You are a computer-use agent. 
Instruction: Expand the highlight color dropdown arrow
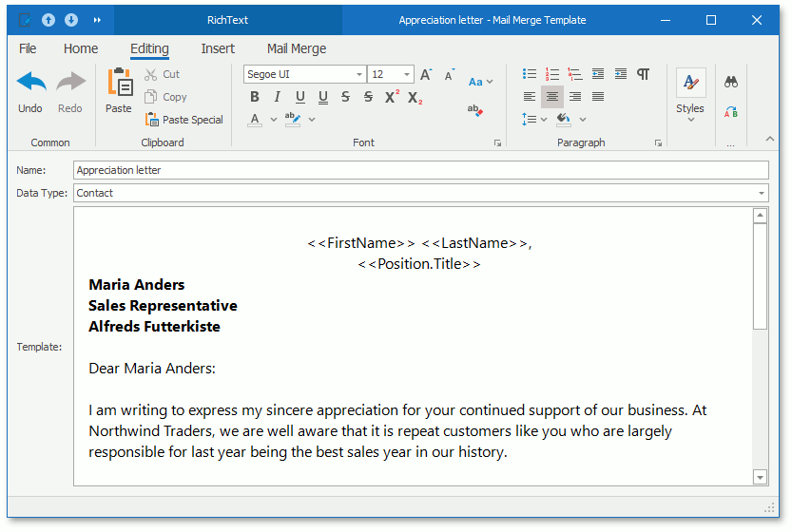click(312, 120)
